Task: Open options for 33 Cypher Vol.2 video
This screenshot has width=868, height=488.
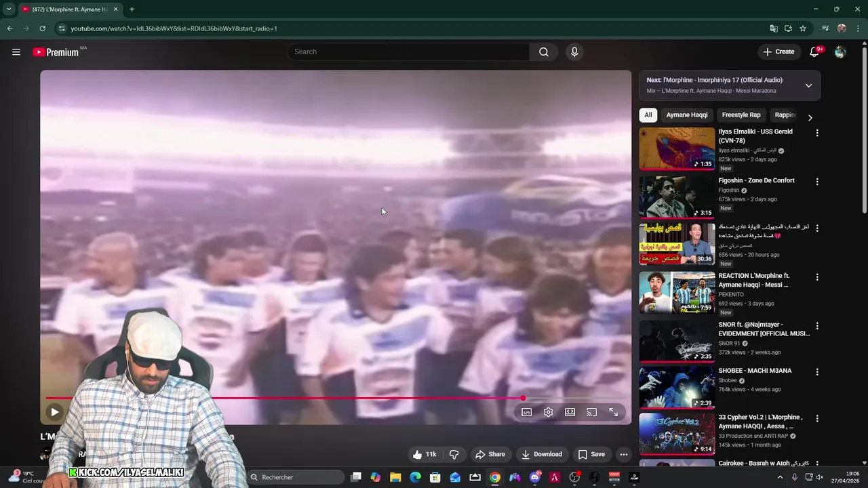Action: pos(817,418)
